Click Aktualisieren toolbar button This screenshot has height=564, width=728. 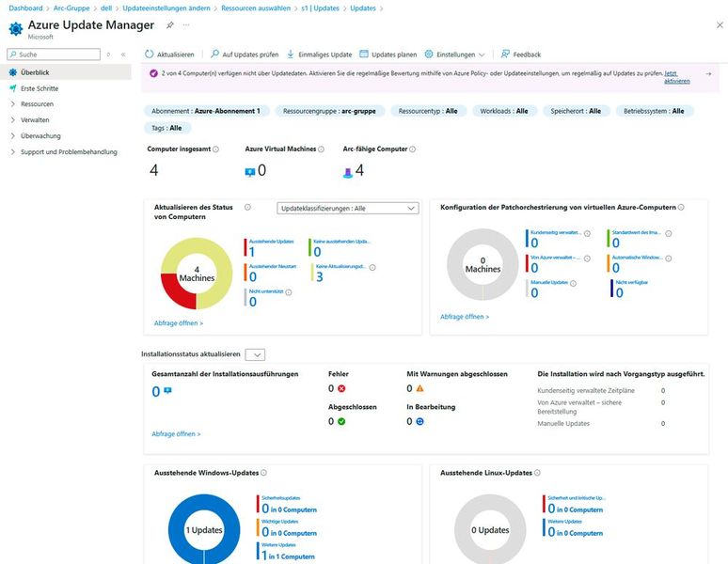170,55
